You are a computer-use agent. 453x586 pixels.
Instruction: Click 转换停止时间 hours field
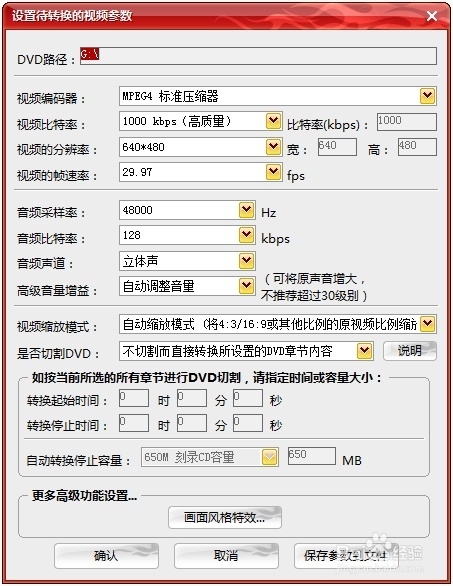(134, 423)
